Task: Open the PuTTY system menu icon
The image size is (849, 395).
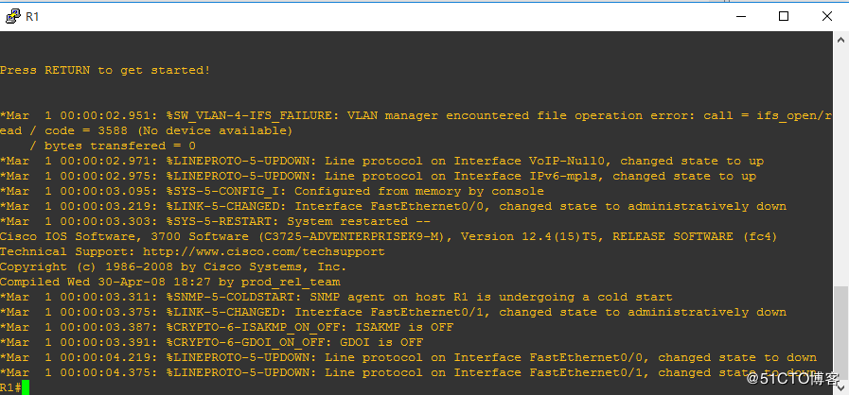Action: click(x=13, y=16)
